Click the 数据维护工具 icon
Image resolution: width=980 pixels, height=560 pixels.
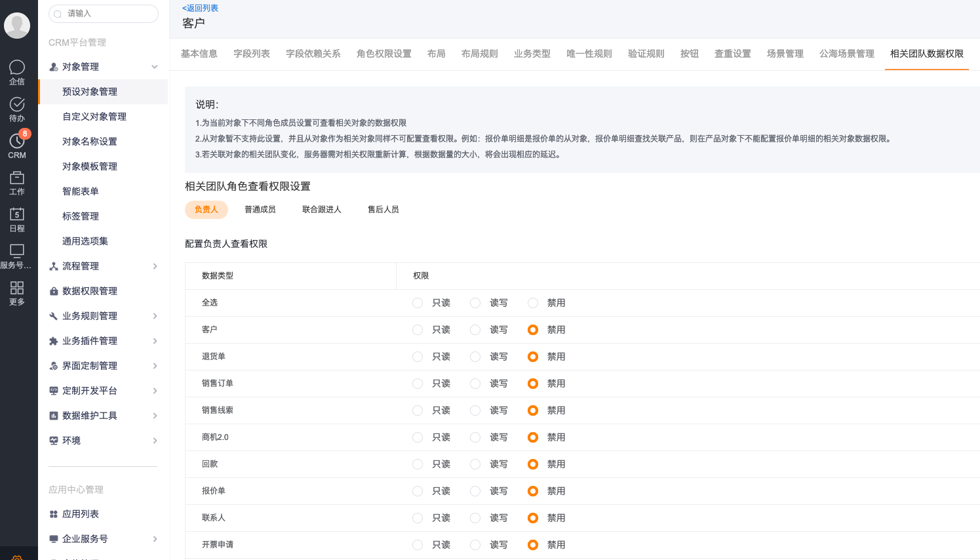click(54, 416)
